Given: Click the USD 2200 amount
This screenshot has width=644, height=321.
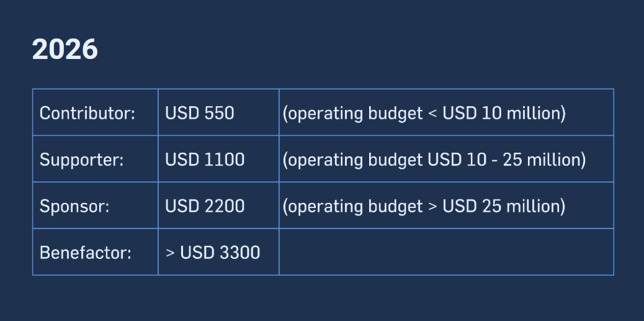Looking at the screenshot, I should point(205,206).
